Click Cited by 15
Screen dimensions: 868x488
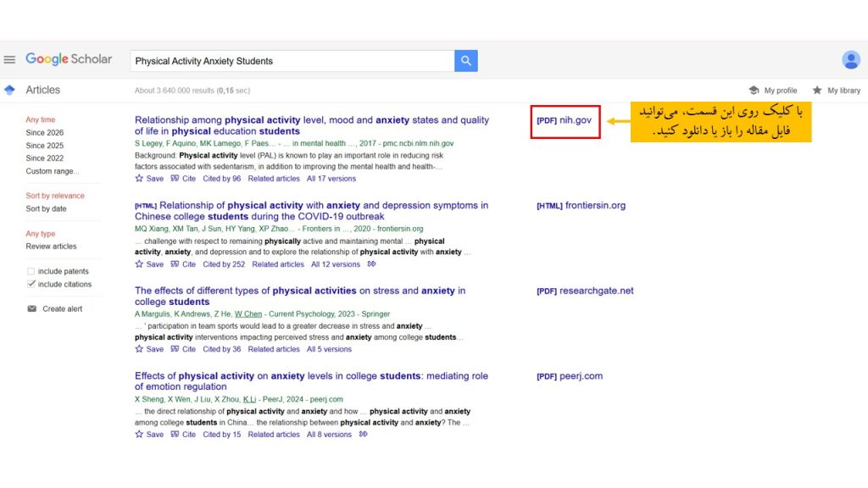point(221,435)
